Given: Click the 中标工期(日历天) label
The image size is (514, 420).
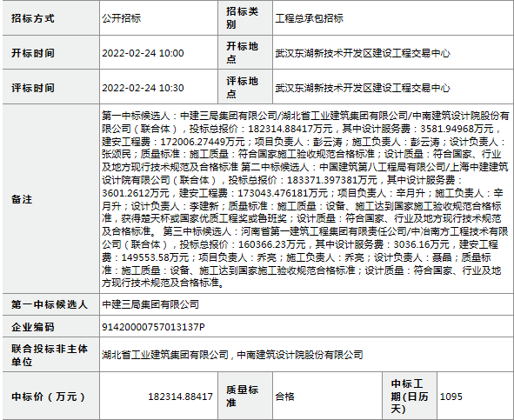Looking at the screenshot, I should (410, 397).
